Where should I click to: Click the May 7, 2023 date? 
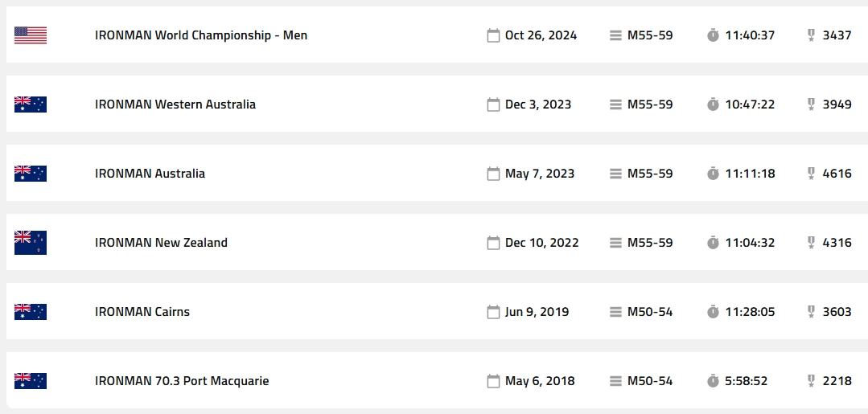coord(540,174)
